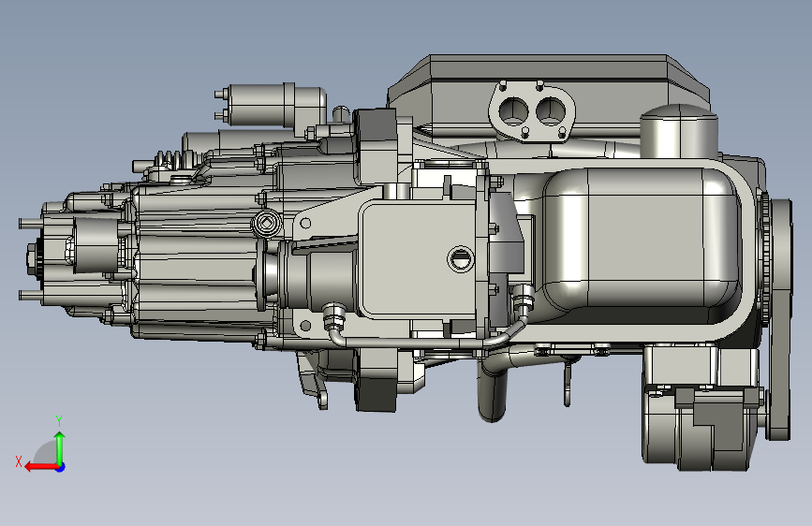
Task: Select the twin-port flange on top of the model
Action: point(532,110)
